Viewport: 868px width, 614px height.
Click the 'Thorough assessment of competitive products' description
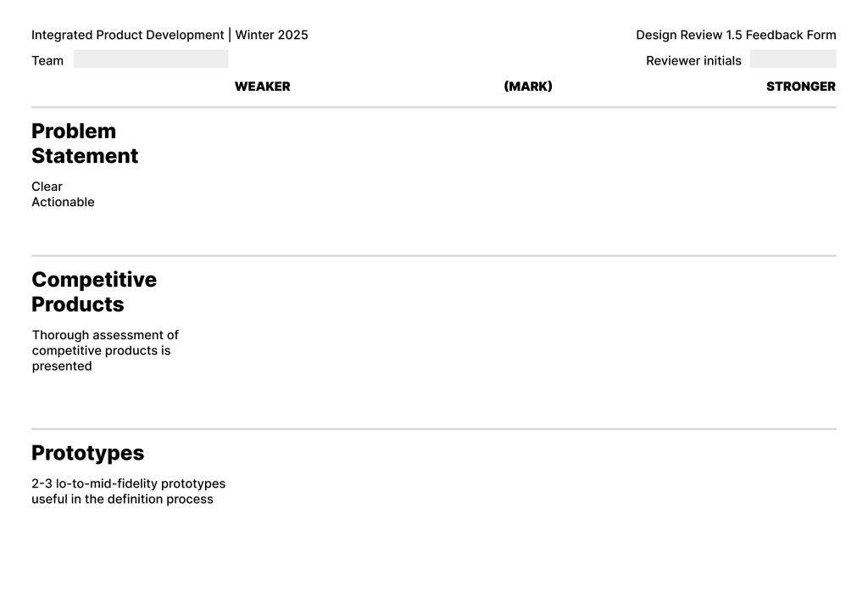[105, 350]
